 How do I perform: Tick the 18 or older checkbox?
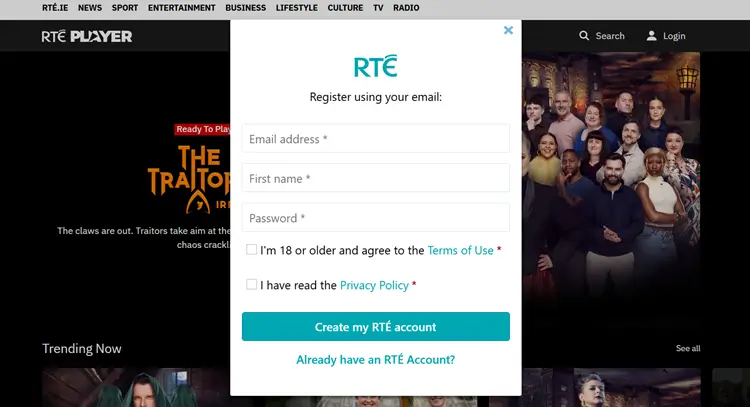251,250
